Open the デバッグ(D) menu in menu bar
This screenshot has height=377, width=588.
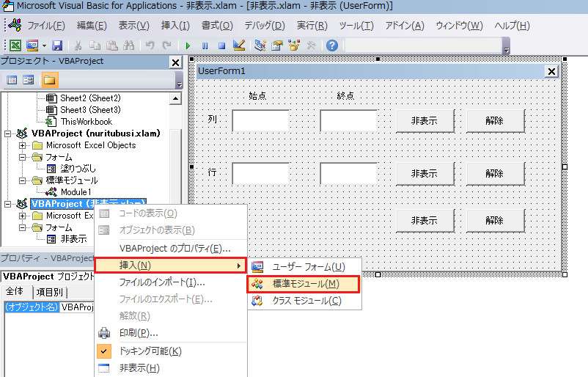point(265,26)
